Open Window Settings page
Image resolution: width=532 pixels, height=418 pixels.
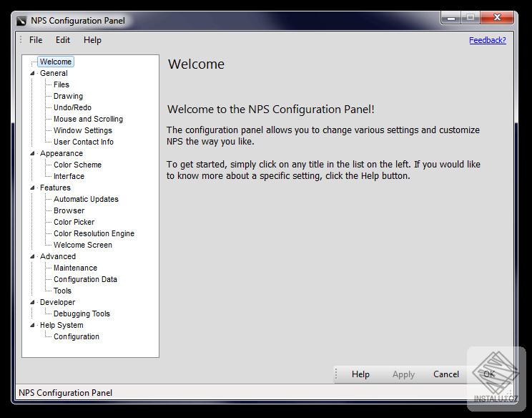(x=83, y=130)
